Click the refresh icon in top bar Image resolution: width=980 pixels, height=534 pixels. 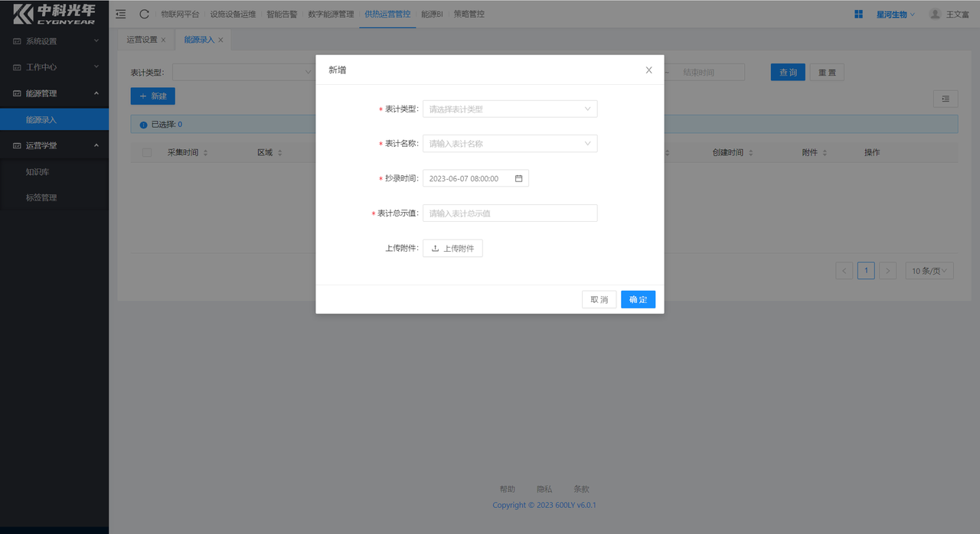pyautogui.click(x=144, y=14)
